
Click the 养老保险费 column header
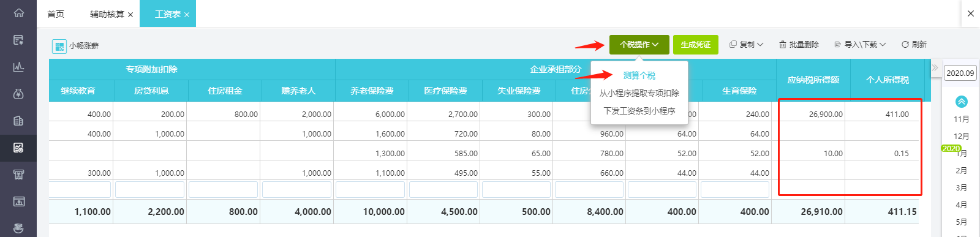(372, 91)
